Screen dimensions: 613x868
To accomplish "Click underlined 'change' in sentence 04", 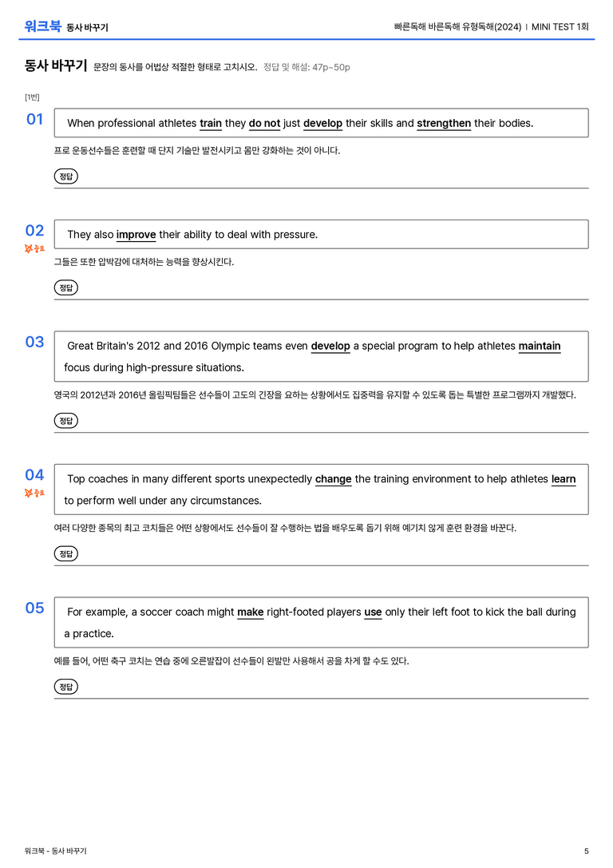I will (334, 479).
